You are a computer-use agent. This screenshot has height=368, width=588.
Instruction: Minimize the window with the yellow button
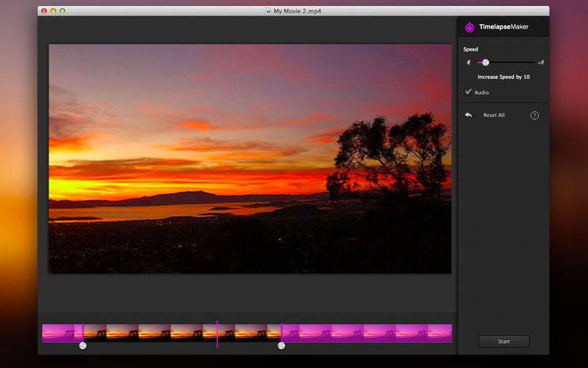(53, 11)
